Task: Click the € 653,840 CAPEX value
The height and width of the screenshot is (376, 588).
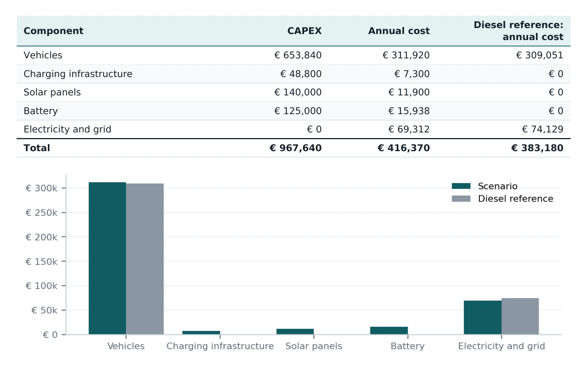Action: (298, 55)
